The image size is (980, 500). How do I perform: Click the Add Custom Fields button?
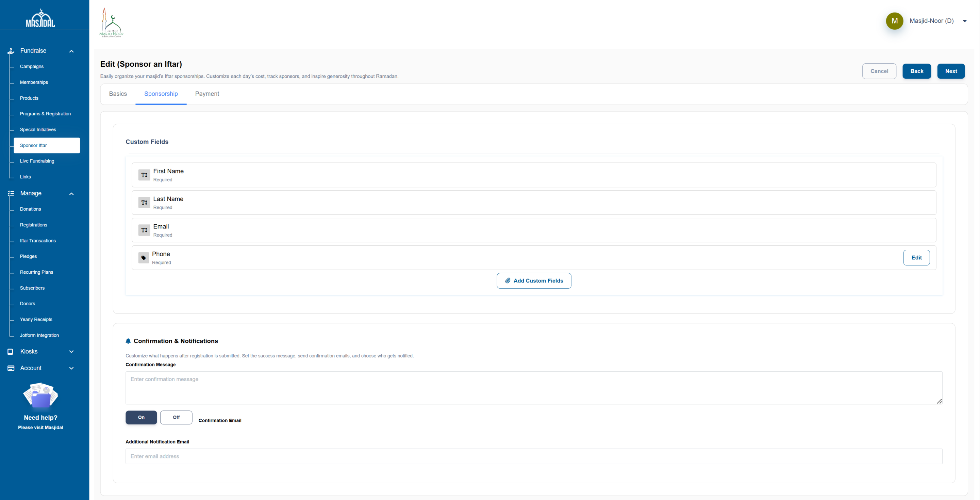point(534,281)
